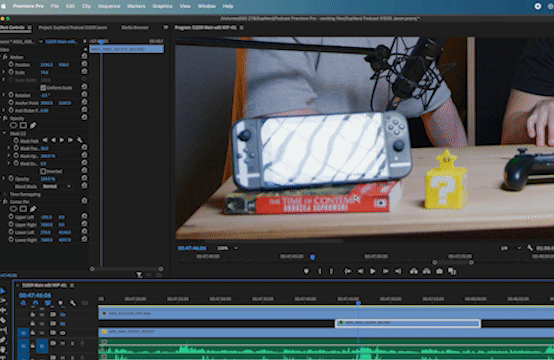Screen dimensions: 554x360
Task: Click the Export Frame camera icon
Action: (x=439, y=271)
